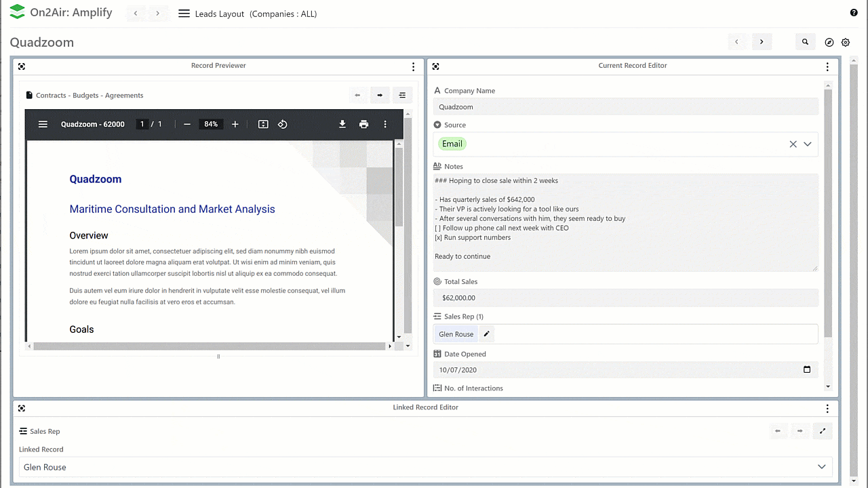The width and height of the screenshot is (868, 488).
Task: Open the Leads Layout hamburger menu
Action: (184, 14)
